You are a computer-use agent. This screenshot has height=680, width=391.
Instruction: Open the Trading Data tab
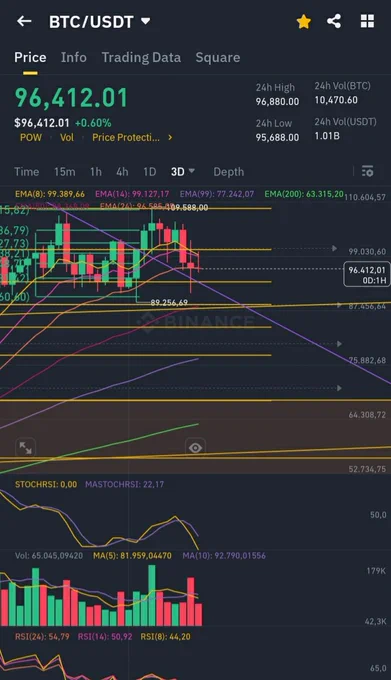coord(141,57)
